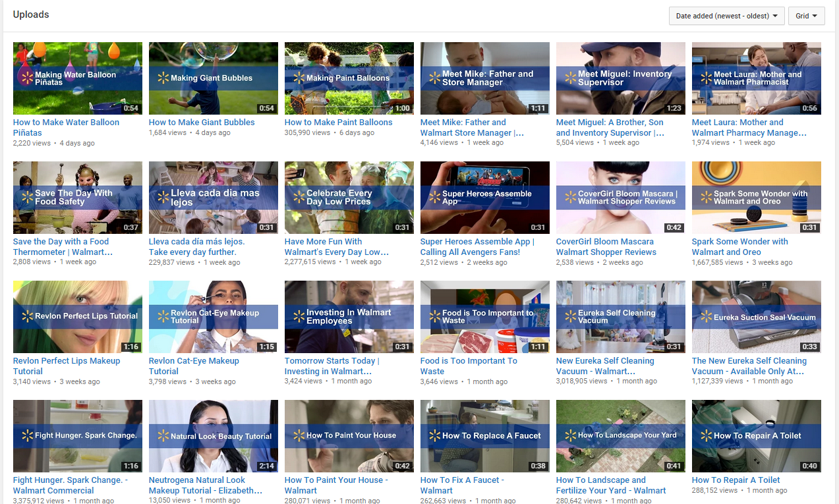Click 'Revlon Perfect Lips Makeup Tutorial' title link
Screen dimensions: 839x504
tap(67, 366)
